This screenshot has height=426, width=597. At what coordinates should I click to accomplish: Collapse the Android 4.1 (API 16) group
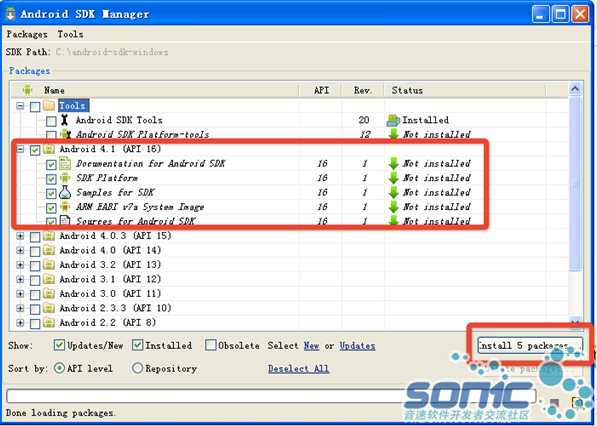coord(20,149)
